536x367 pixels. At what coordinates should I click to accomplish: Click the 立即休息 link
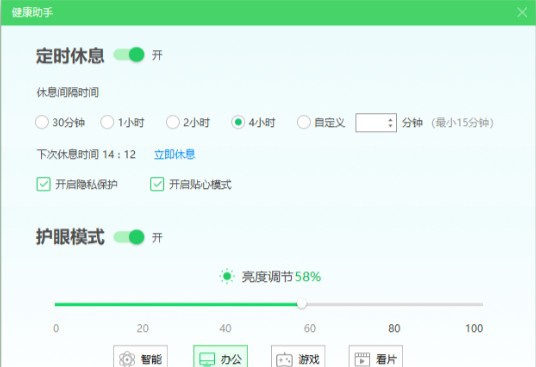tap(175, 154)
